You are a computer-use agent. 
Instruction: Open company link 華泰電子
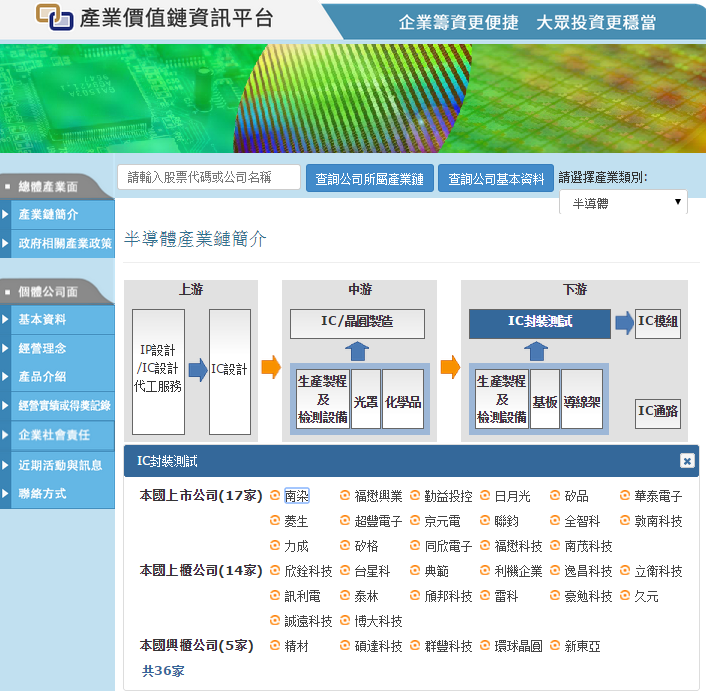(x=658, y=496)
